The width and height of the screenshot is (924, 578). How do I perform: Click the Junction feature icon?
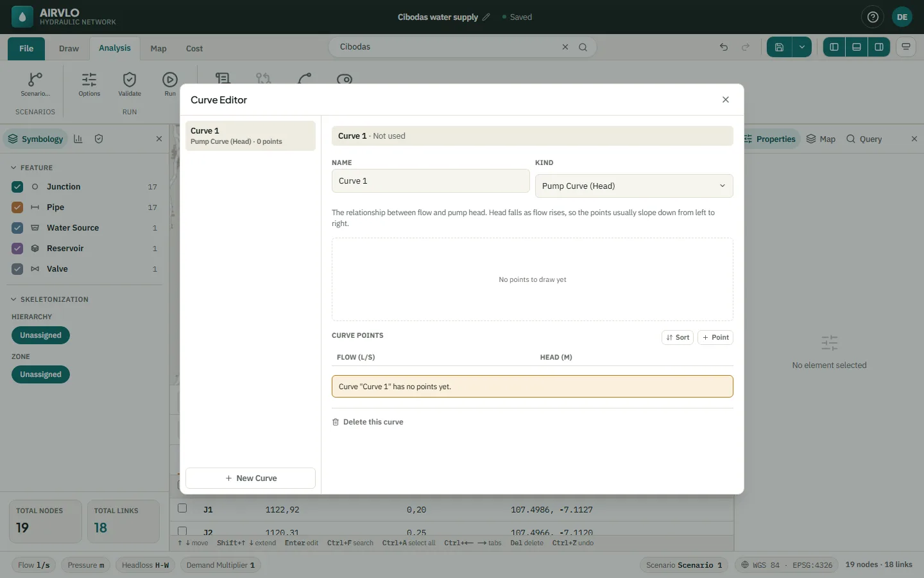click(35, 187)
